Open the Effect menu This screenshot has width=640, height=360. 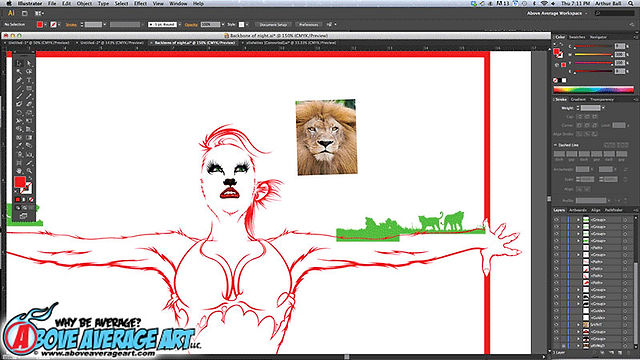(x=140, y=3)
